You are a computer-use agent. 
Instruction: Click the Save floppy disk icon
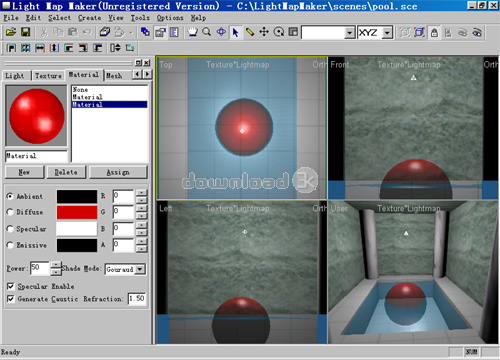coord(25,32)
